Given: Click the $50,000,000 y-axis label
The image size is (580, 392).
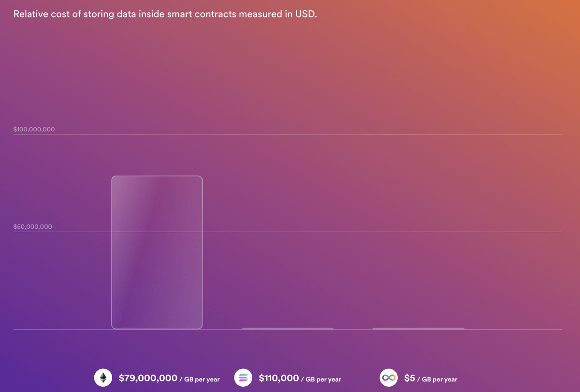Looking at the screenshot, I should [x=32, y=227].
